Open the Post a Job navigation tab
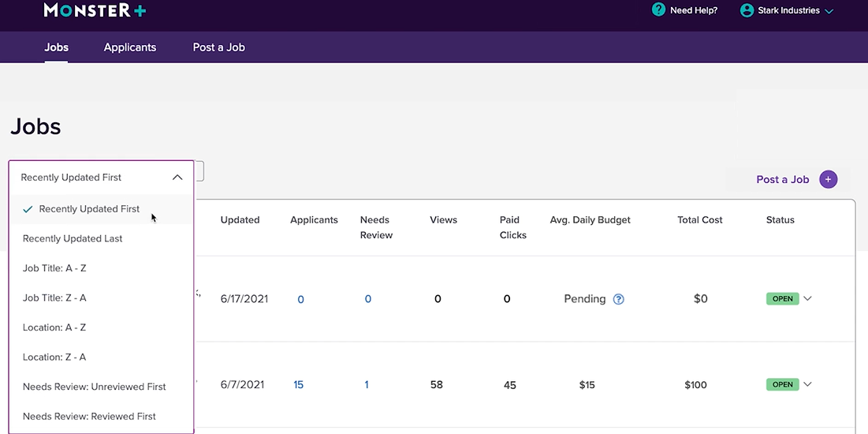868x434 pixels. coord(218,47)
